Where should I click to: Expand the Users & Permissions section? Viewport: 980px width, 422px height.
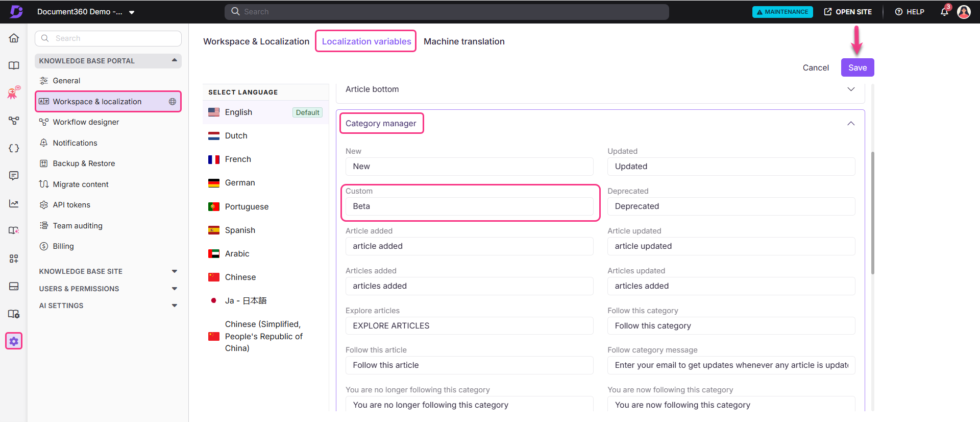pyautogui.click(x=175, y=289)
